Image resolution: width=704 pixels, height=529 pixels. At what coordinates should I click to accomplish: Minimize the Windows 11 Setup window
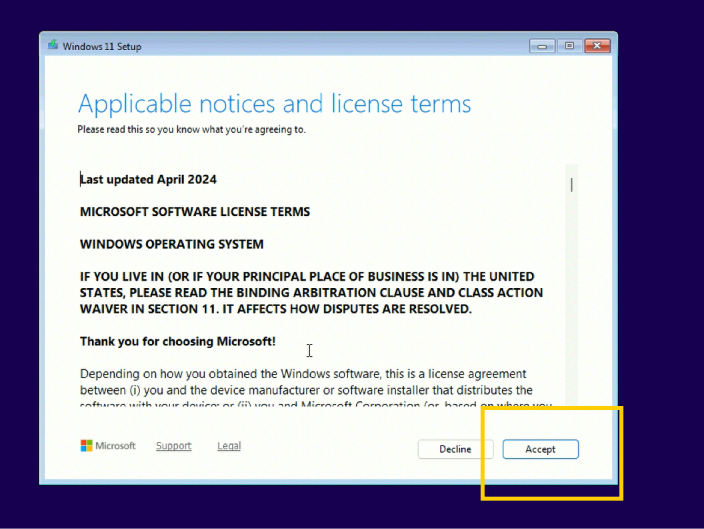(x=542, y=46)
